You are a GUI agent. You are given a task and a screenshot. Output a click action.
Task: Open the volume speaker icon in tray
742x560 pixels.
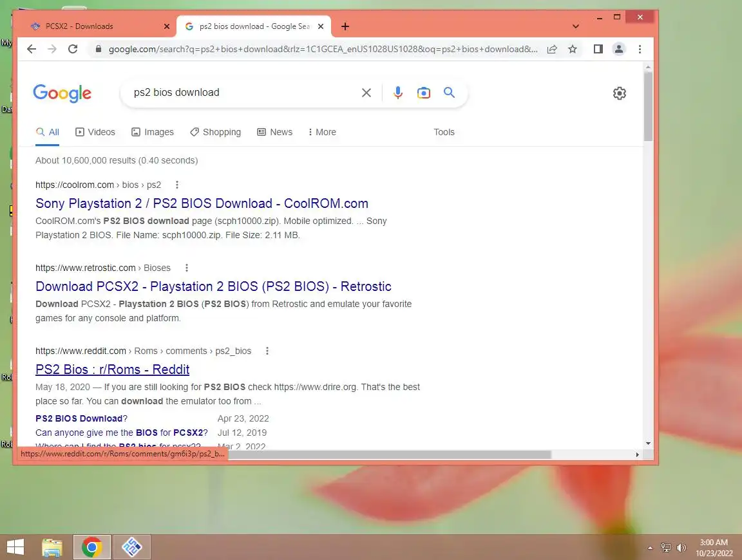[x=681, y=548]
